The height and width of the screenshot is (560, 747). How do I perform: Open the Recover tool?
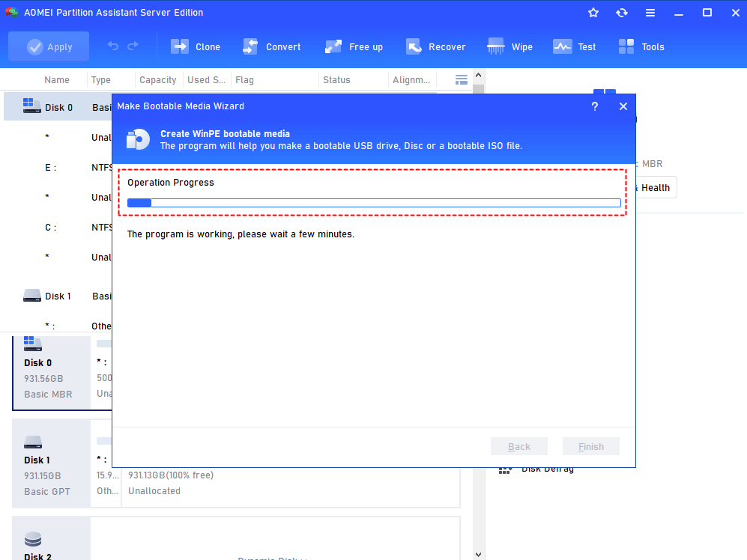pos(435,46)
